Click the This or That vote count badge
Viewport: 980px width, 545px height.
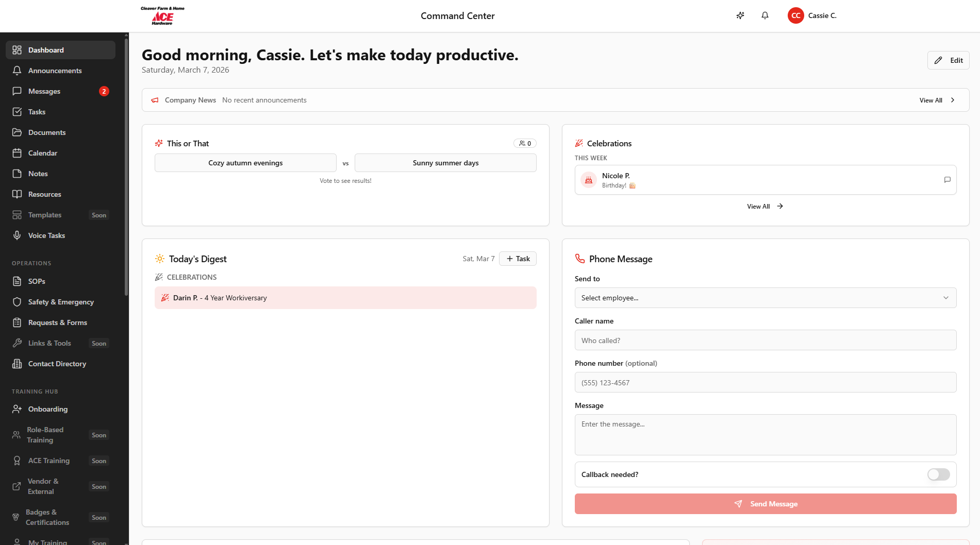point(525,143)
